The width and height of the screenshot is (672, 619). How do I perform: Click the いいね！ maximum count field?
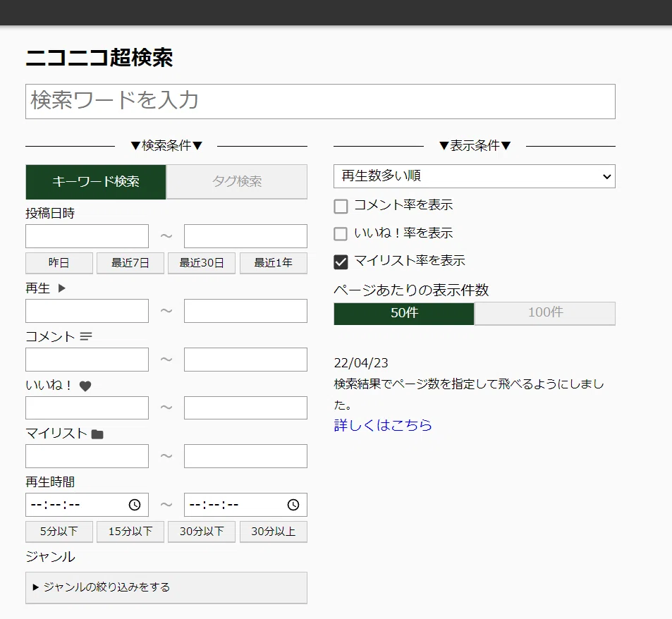pyautogui.click(x=245, y=407)
